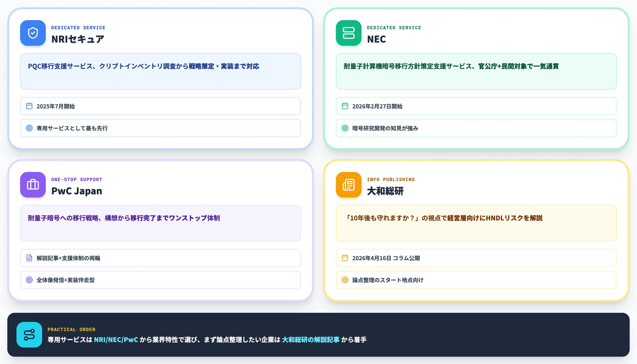
Task: Click the target icon beside 論点整理のスタート地点向け
Action: pyautogui.click(x=345, y=280)
